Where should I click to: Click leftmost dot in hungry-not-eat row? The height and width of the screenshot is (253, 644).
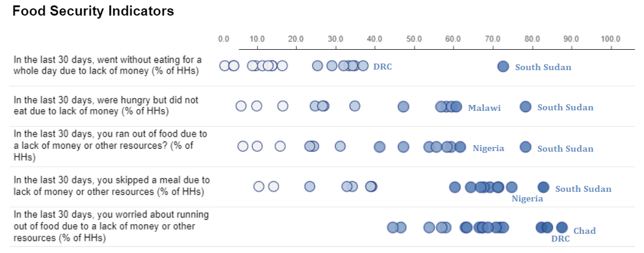(x=241, y=106)
